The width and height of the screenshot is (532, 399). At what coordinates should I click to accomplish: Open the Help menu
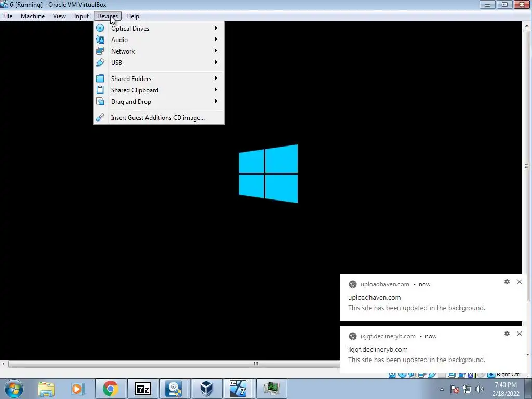pyautogui.click(x=132, y=16)
